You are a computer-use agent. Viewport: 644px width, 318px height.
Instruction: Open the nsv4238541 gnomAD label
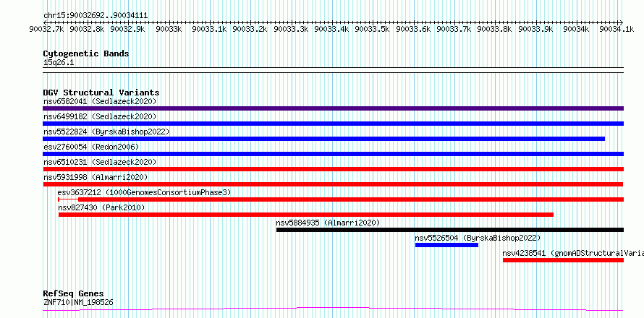click(573, 253)
